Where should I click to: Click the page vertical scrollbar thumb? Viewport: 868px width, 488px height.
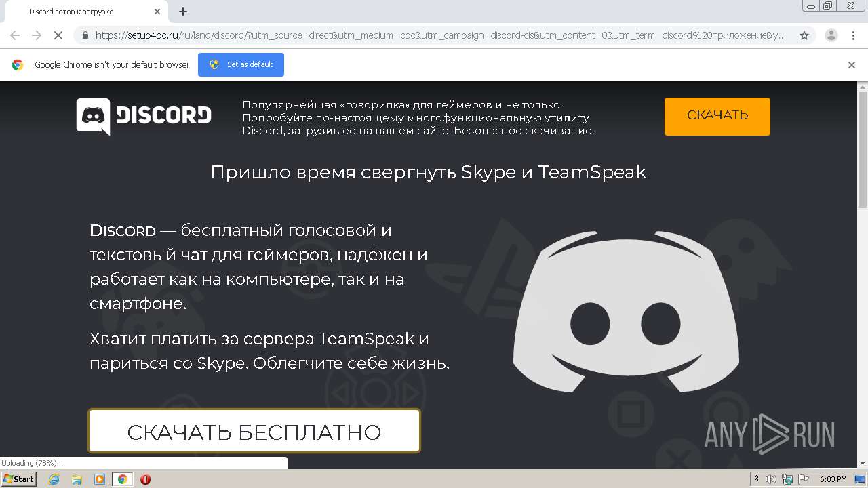863,150
